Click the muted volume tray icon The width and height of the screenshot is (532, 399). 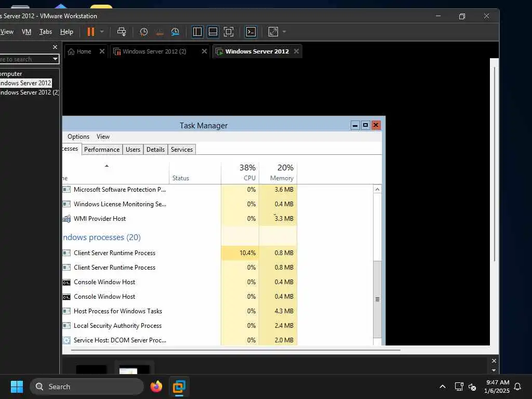click(472, 387)
